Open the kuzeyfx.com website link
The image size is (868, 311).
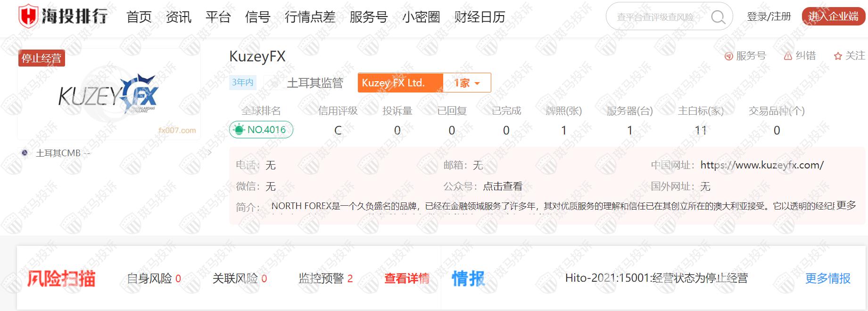click(761, 165)
